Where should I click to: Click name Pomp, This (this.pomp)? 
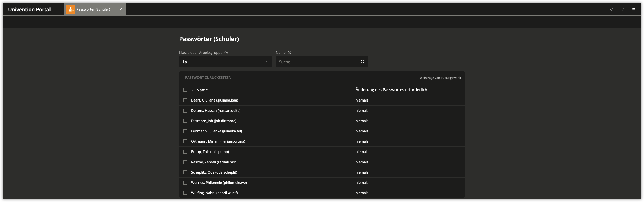(210, 152)
